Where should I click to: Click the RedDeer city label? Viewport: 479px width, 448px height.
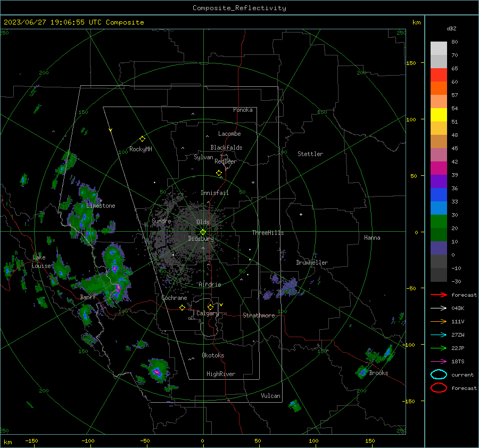(x=226, y=161)
